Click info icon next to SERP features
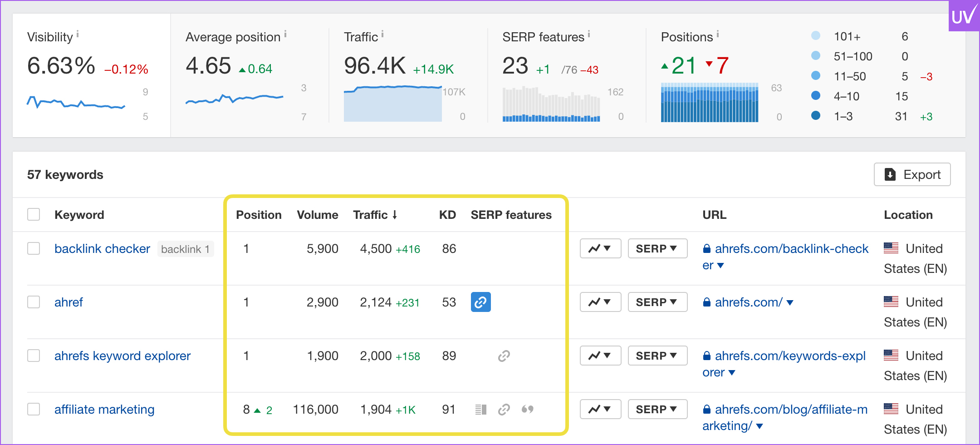Image resolution: width=980 pixels, height=445 pixels. (x=589, y=34)
